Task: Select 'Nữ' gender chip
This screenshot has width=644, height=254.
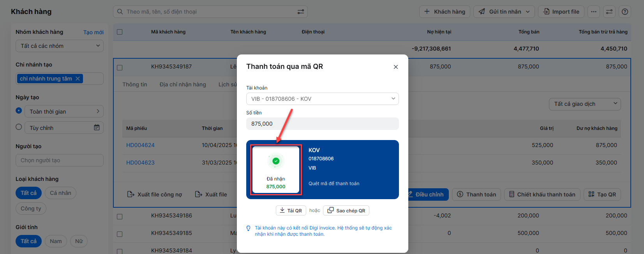Action: pyautogui.click(x=79, y=241)
